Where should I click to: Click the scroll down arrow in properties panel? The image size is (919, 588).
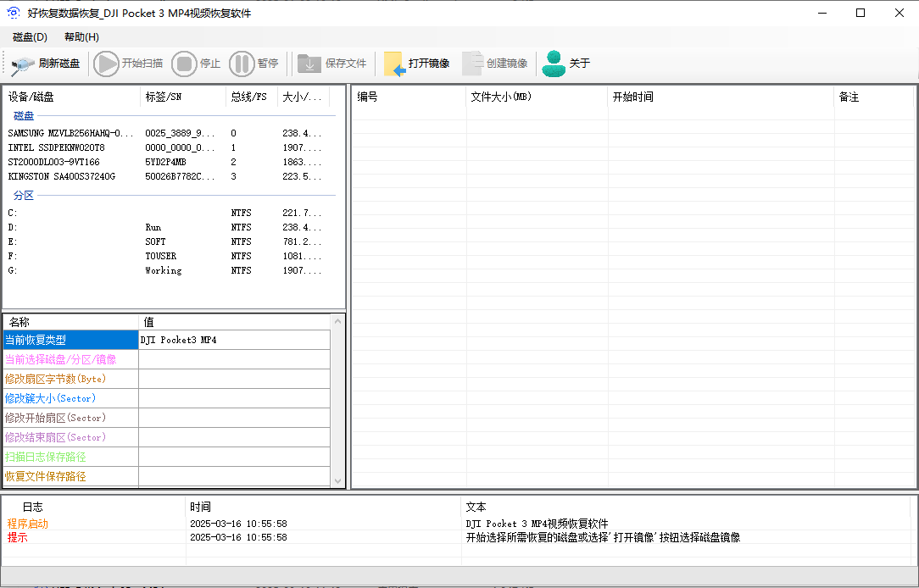coord(338,480)
